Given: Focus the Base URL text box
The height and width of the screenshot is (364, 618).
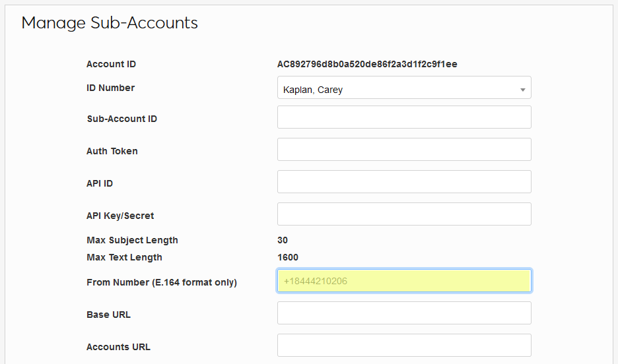Looking at the screenshot, I should pyautogui.click(x=404, y=313).
